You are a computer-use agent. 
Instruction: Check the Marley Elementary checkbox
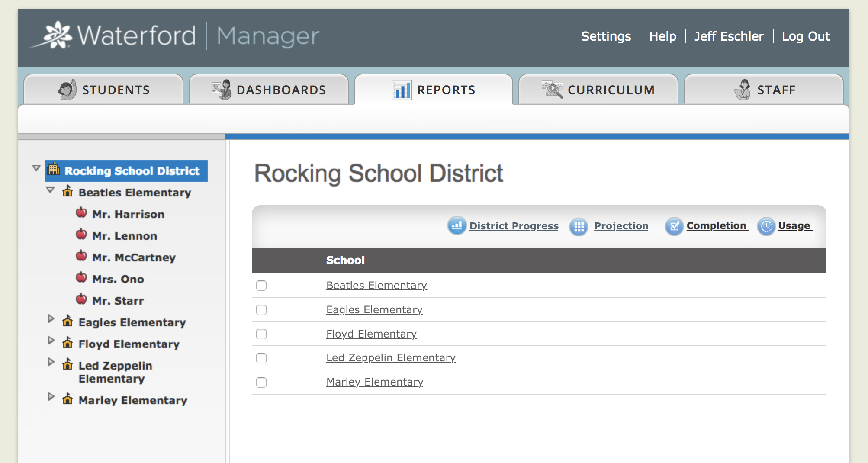point(261,383)
